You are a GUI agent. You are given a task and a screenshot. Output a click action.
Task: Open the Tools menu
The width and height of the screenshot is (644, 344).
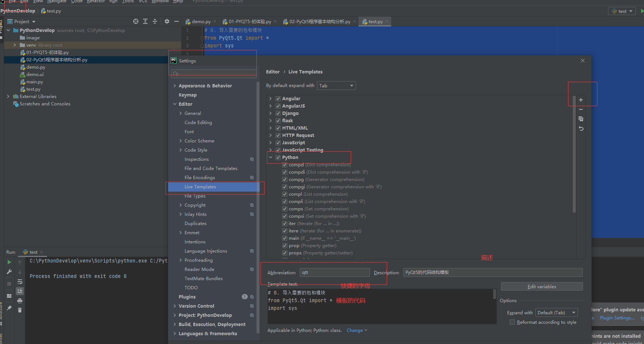pos(128,1)
